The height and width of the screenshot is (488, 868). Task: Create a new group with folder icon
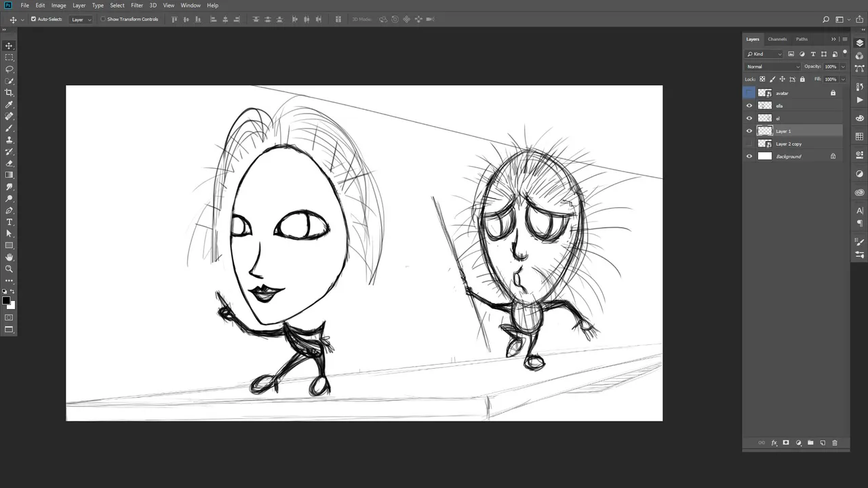pyautogui.click(x=810, y=443)
